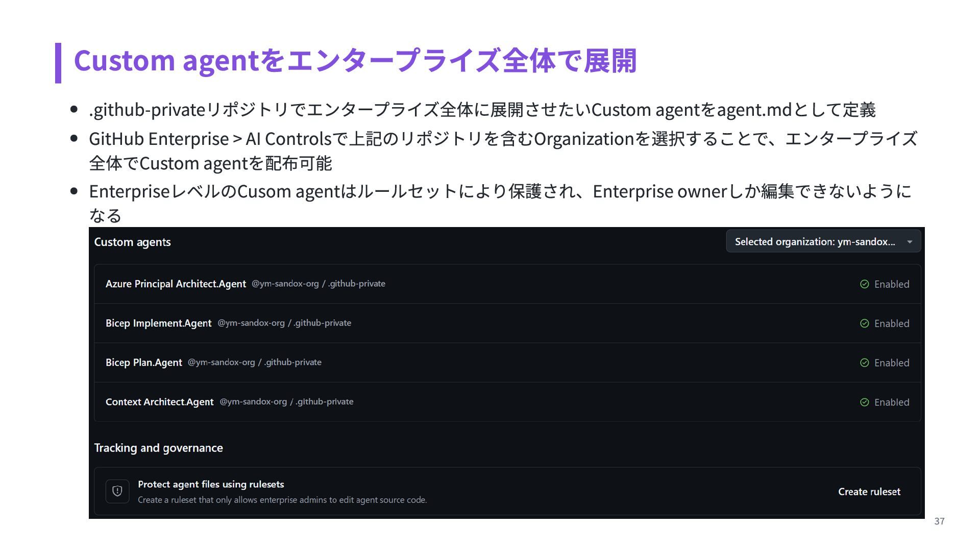The width and height of the screenshot is (980, 551).
Task: Click the Tracking and governance heading
Action: (x=158, y=448)
